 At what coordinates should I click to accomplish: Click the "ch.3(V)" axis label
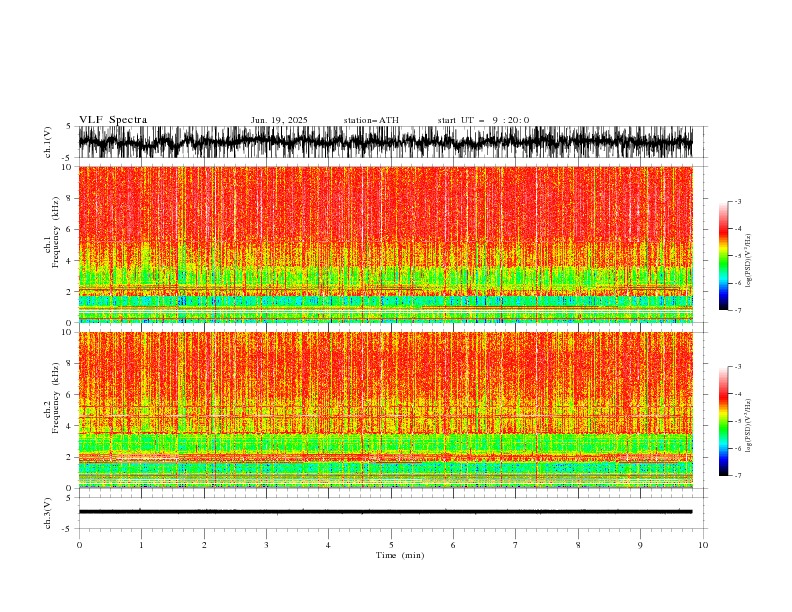point(48,513)
